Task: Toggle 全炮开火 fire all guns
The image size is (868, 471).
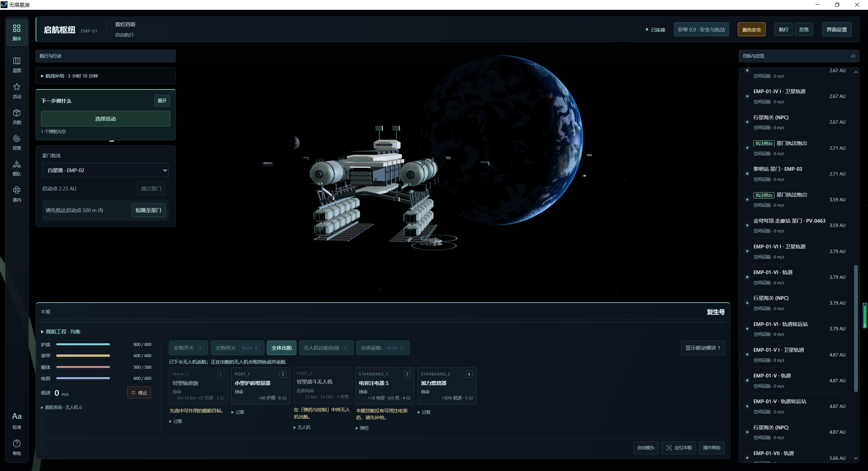Action: tap(188, 348)
